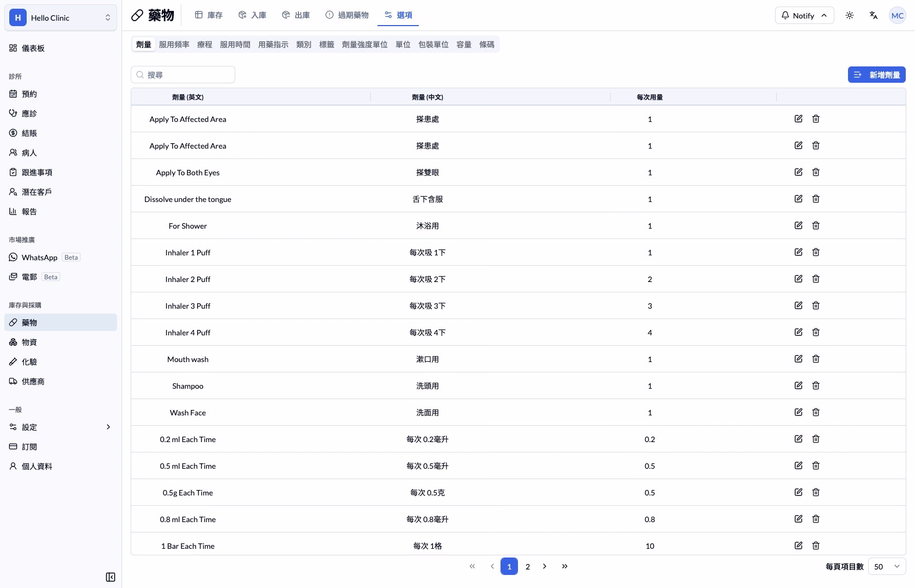915x588 pixels.
Task: Click edit icon for Mouth wash row
Action: tap(798, 359)
